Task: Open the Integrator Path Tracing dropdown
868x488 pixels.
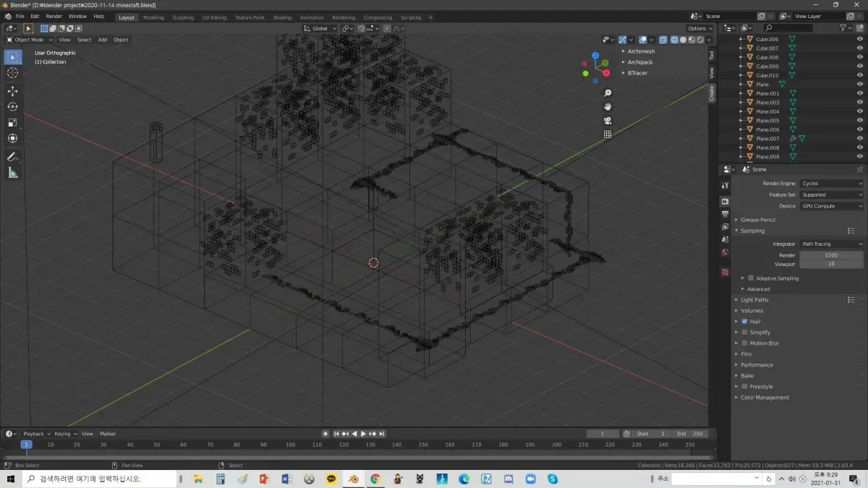Action: pos(831,244)
